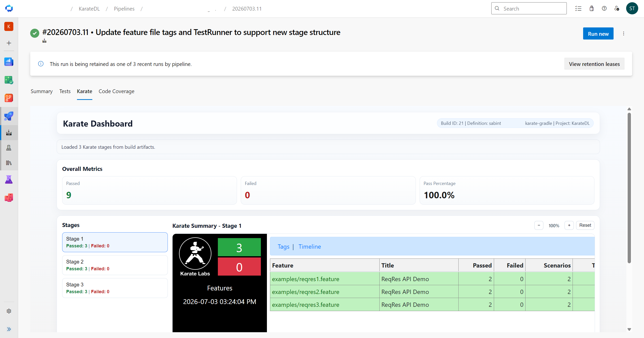Open Artifacts icon in sidebar
Image resolution: width=644 pixels, height=338 pixels.
coord(9,198)
